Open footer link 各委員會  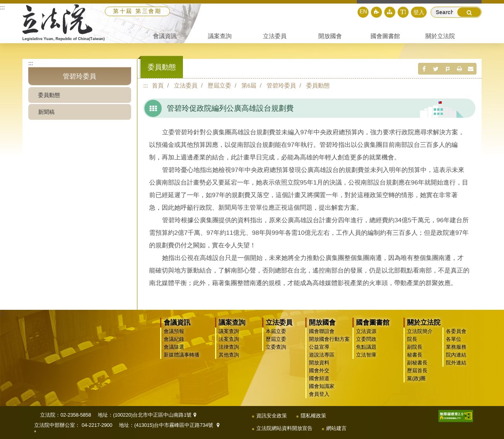456,331
